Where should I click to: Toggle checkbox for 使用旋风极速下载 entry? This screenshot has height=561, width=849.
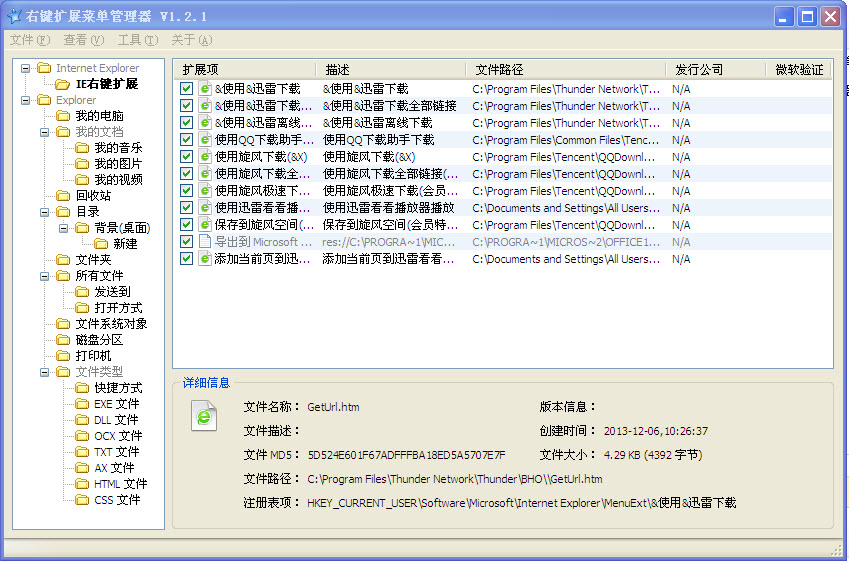click(x=186, y=191)
